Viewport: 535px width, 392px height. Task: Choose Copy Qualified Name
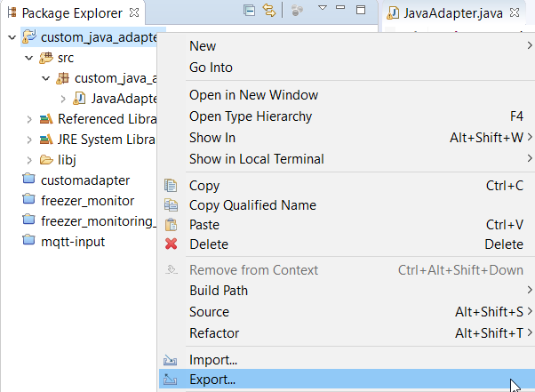click(347, 205)
